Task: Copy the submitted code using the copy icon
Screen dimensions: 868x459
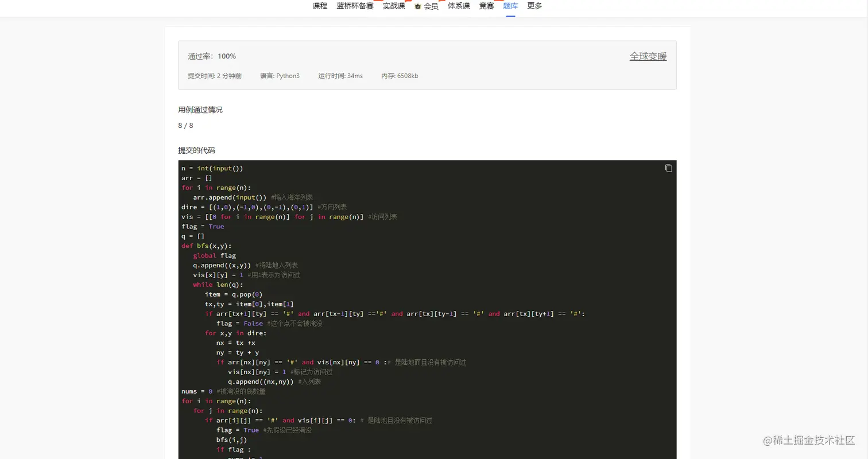Action: coord(668,168)
